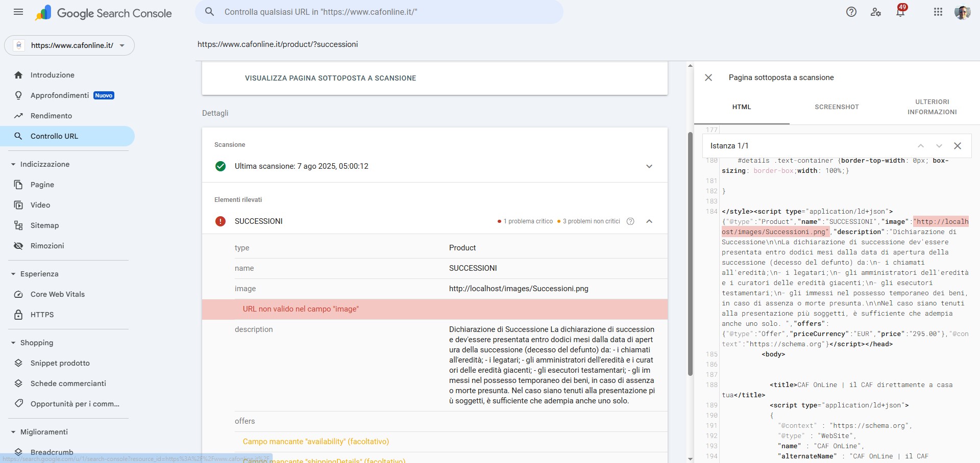Click the search magnifier icon
Viewport: 980px width, 463px height.
[x=209, y=12]
